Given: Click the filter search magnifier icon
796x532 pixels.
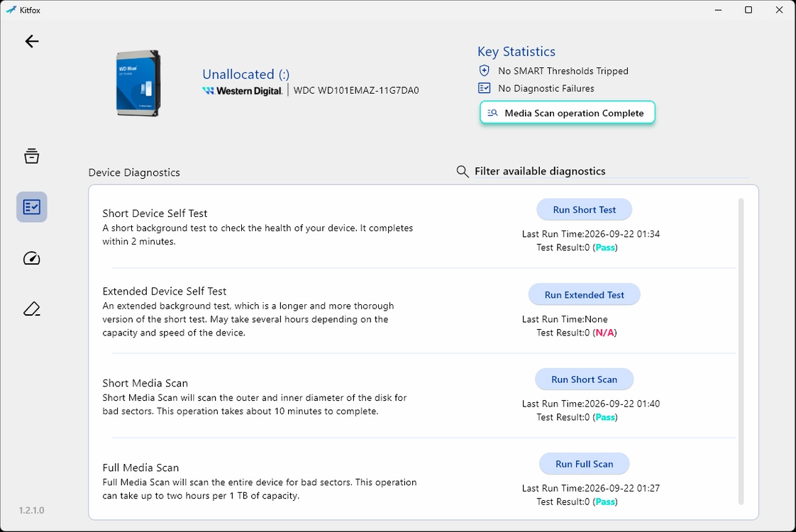Looking at the screenshot, I should (462, 171).
